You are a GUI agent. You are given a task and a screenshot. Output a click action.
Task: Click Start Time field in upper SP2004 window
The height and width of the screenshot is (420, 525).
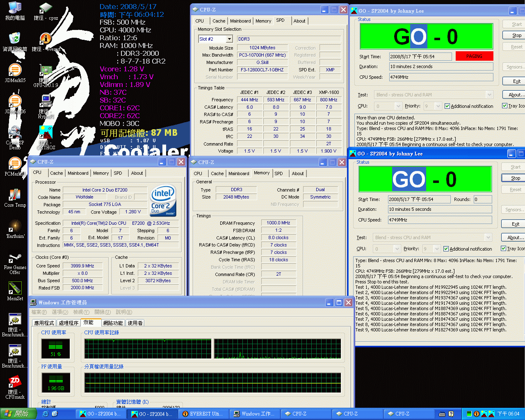(420, 57)
